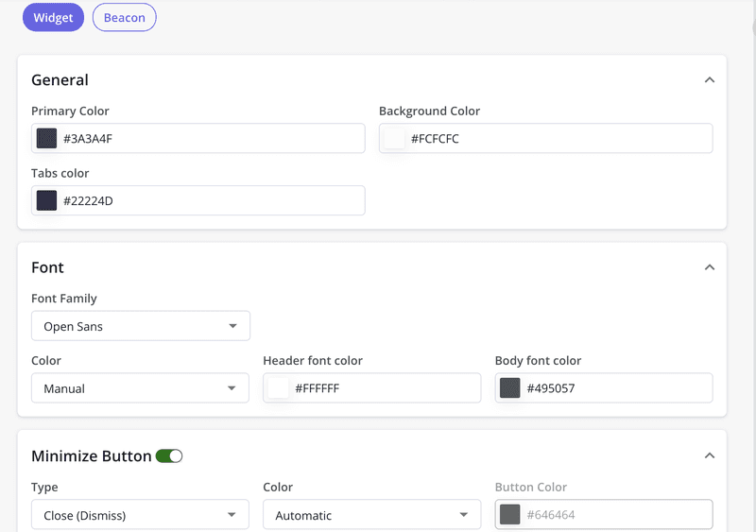This screenshot has height=532, width=756.
Task: Open the Tabs color swatch picker
Action: 46,200
